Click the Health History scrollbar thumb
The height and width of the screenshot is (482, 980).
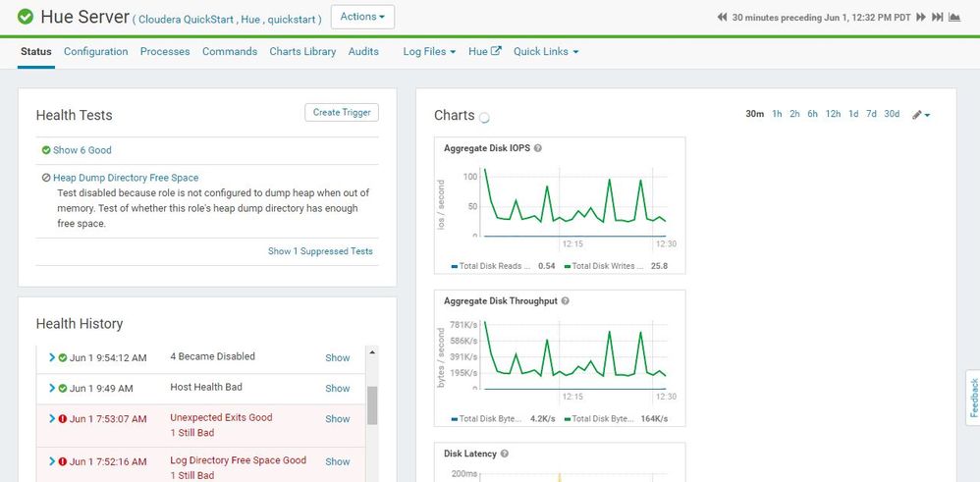[372, 405]
